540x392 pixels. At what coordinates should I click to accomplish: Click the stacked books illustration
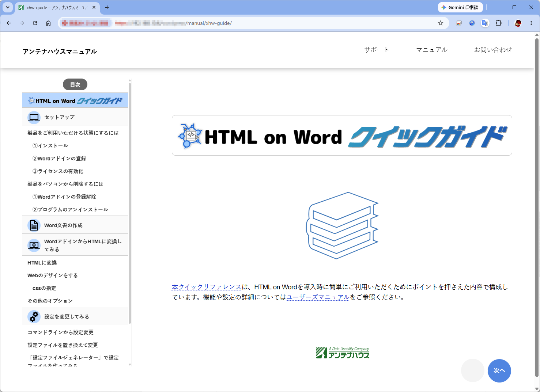(342, 225)
